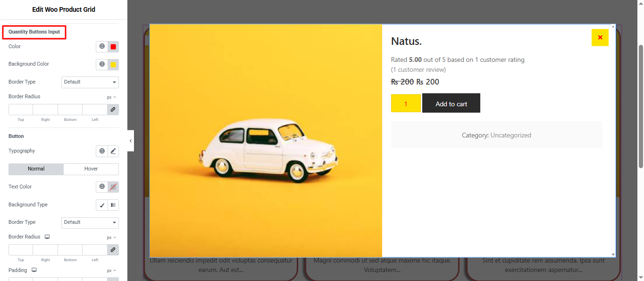Screen dimensions: 644x281
Task: Select the gradient Background Type icon
Action: tap(113, 205)
